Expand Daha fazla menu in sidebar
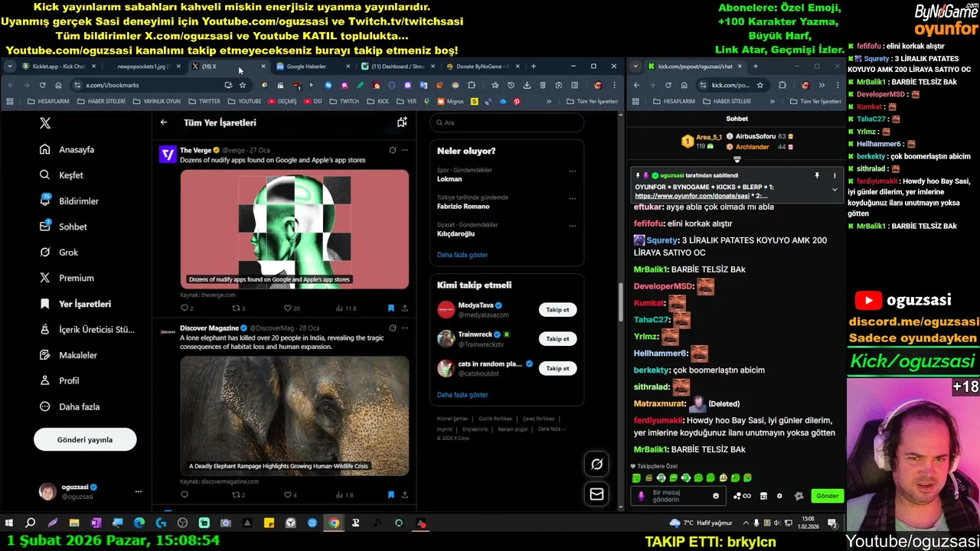Screen dimensions: 980x551 pyautogui.click(x=70, y=406)
